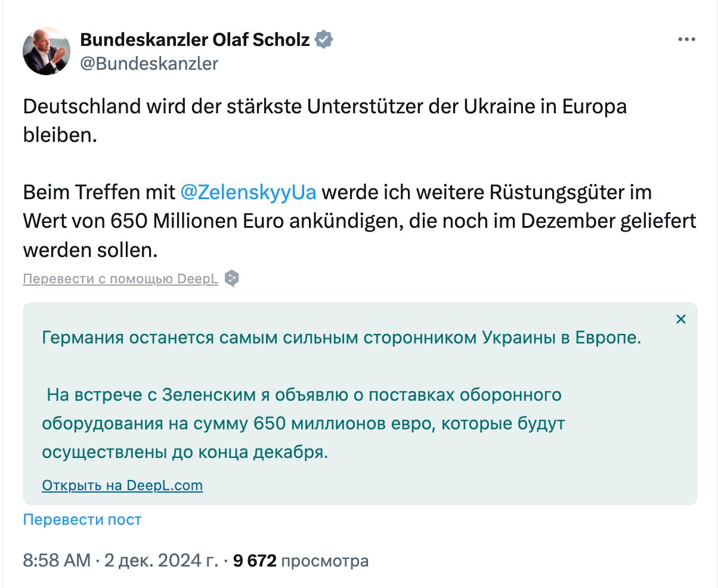The image size is (718, 588).
Task: Click the display name Bundeskanzler Olaf Scholz
Action: tap(195, 40)
